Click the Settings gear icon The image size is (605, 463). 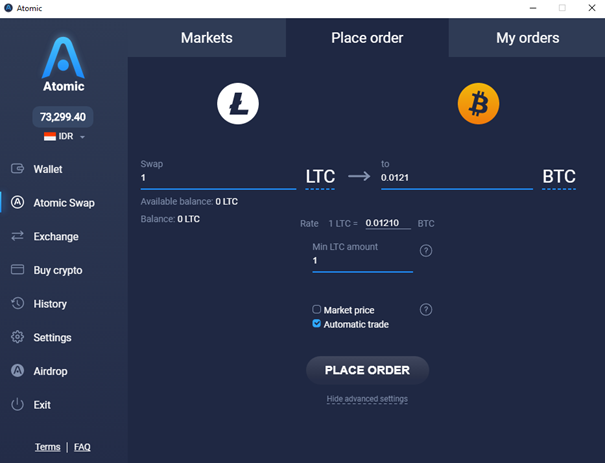coord(17,337)
